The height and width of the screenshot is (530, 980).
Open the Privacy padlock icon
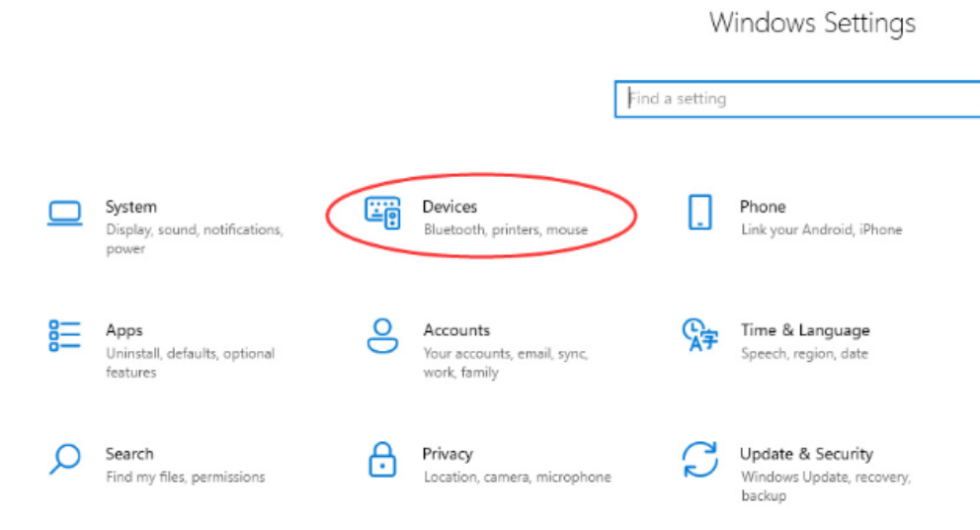tap(382, 460)
